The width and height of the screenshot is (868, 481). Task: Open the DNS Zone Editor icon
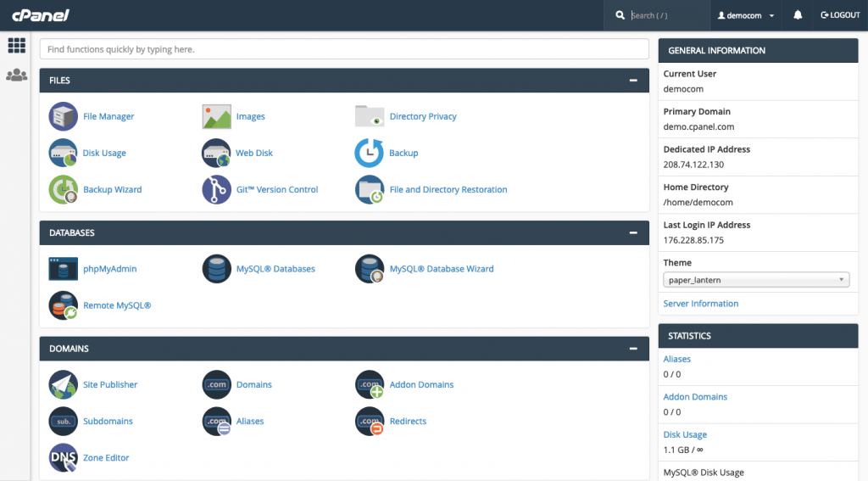tap(63, 458)
